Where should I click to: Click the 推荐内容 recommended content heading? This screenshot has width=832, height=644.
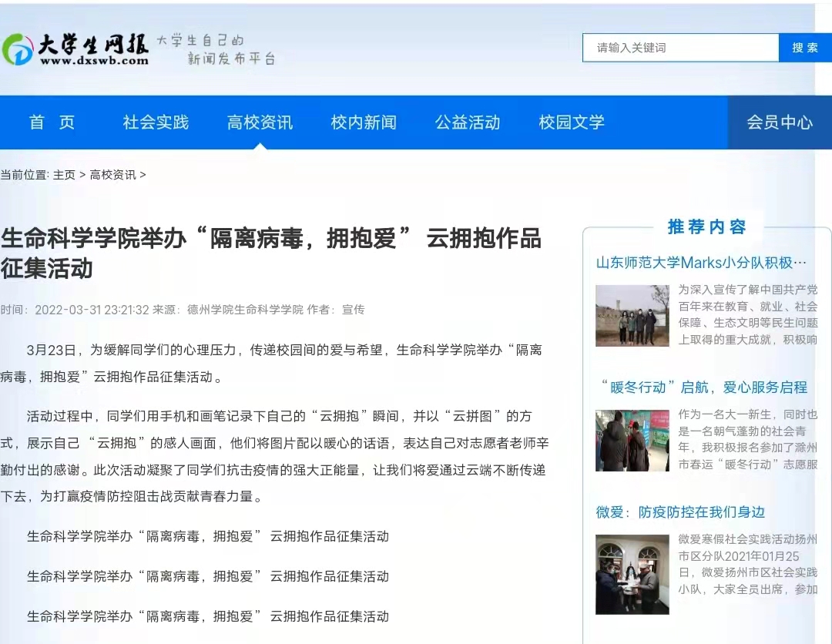[x=708, y=226]
